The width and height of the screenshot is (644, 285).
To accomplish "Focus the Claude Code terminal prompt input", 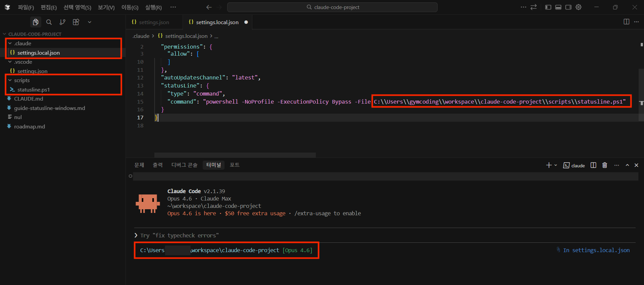I will point(384,235).
